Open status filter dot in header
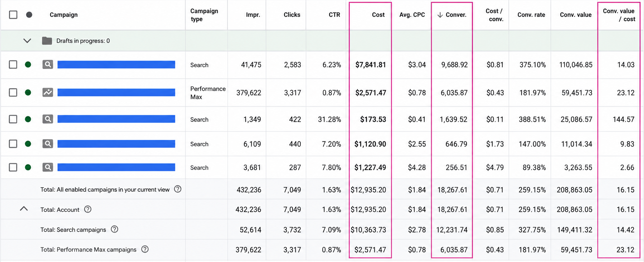Screen dimensions: 644x262 pyautogui.click(x=29, y=15)
